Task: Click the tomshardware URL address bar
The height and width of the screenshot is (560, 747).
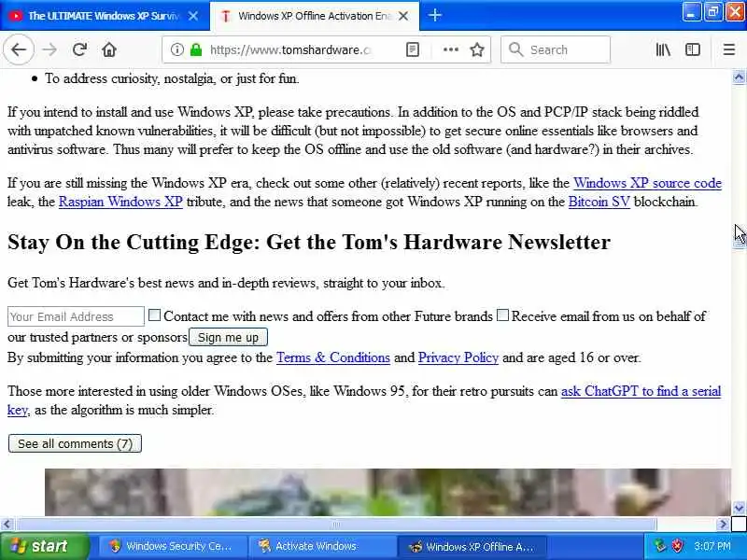Action: [290, 49]
